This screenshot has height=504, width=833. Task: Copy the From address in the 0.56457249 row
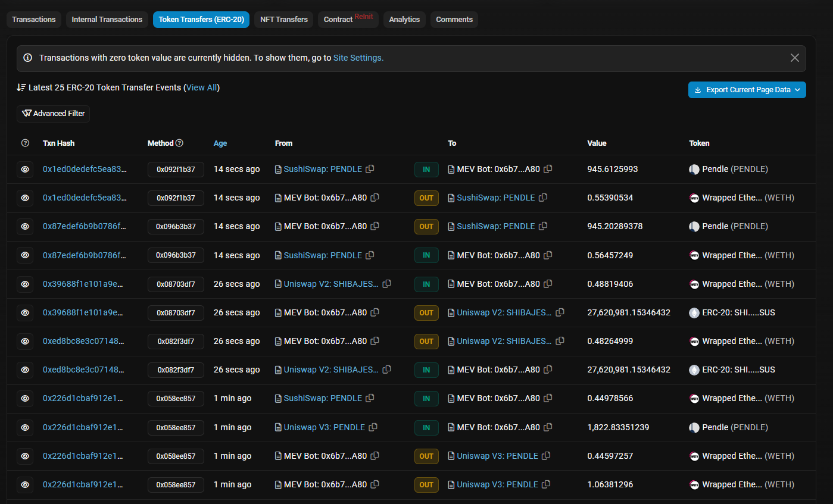coord(370,255)
